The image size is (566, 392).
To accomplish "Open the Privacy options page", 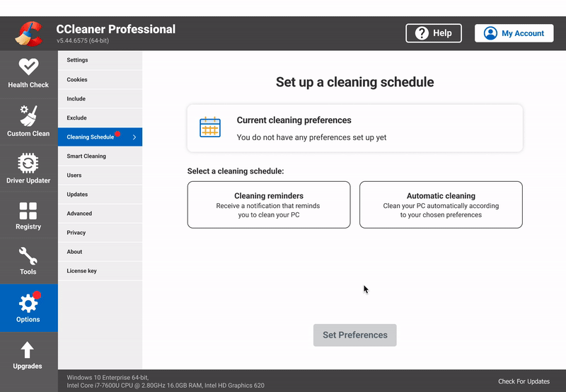I will click(100, 233).
